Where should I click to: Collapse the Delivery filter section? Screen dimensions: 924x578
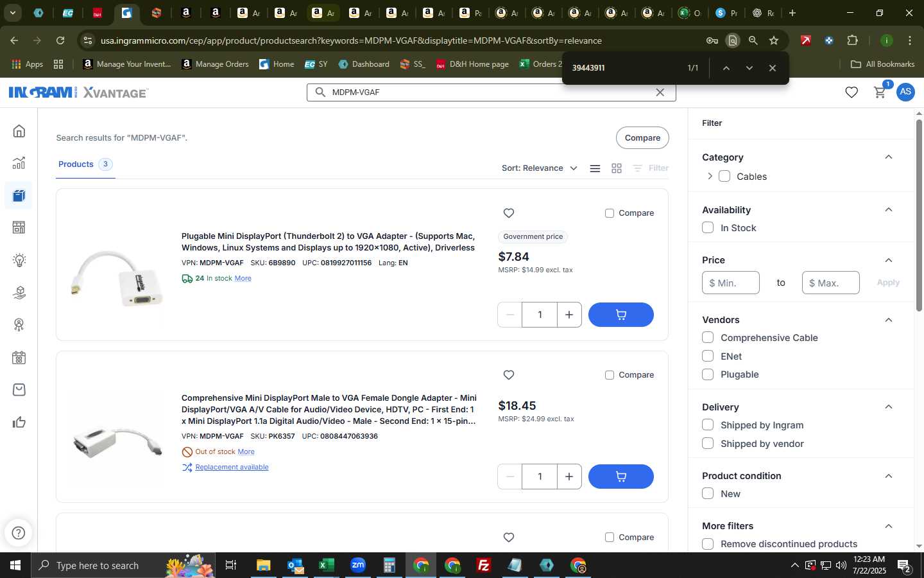pos(889,407)
